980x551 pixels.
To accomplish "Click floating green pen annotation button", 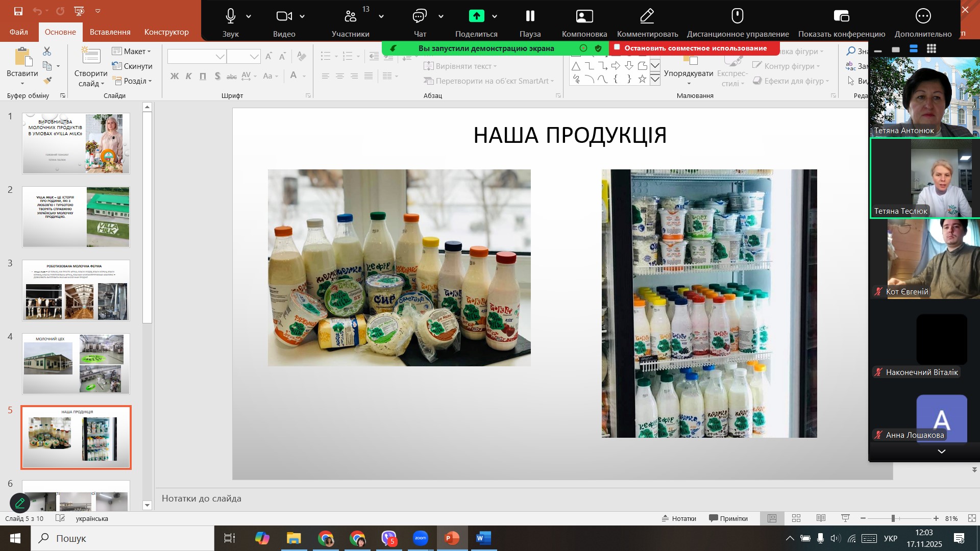I will [20, 504].
